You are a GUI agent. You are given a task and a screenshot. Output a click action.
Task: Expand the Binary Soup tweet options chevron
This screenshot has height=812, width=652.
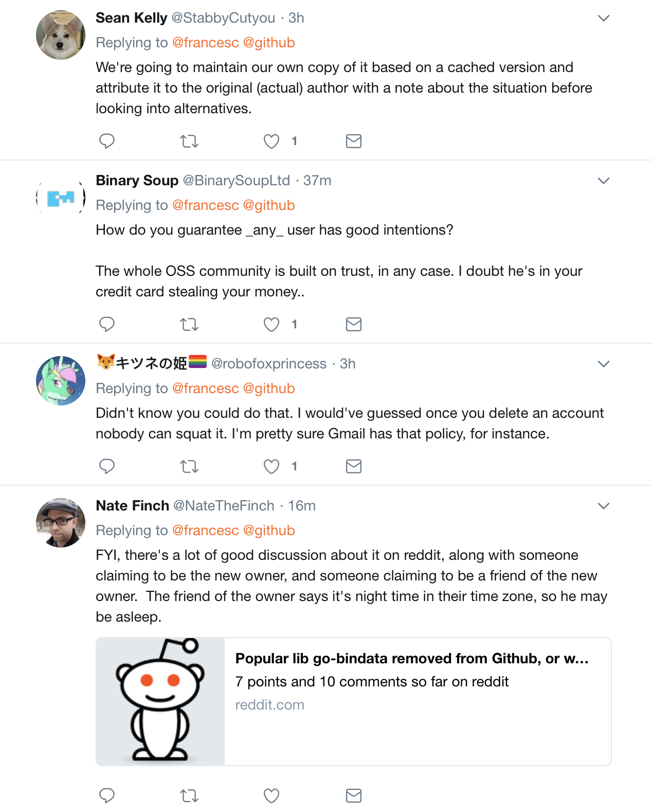(604, 181)
